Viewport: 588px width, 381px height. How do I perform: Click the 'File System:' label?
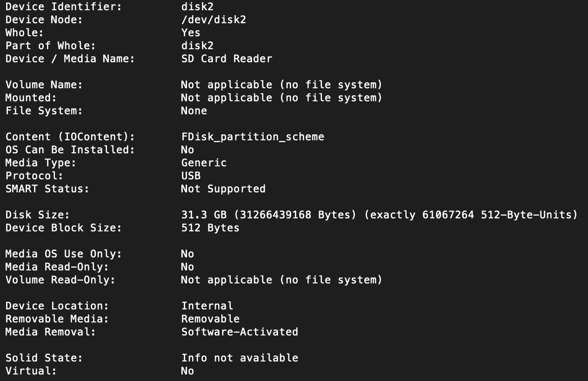[x=44, y=111]
